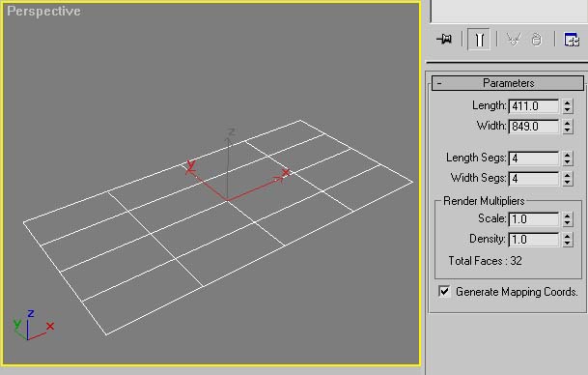Click Remove Modifier trash icon
The height and width of the screenshot is (375, 588).
click(537, 39)
